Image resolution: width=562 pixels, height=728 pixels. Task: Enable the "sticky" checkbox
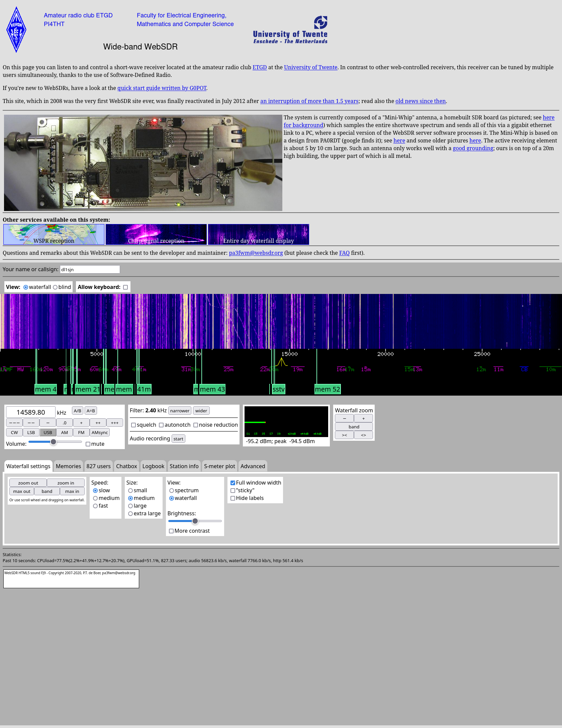point(233,491)
